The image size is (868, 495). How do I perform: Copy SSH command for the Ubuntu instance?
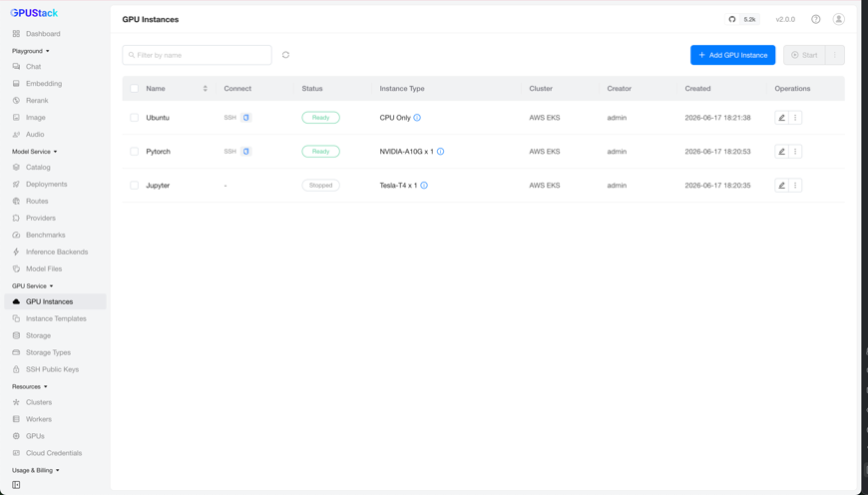246,118
